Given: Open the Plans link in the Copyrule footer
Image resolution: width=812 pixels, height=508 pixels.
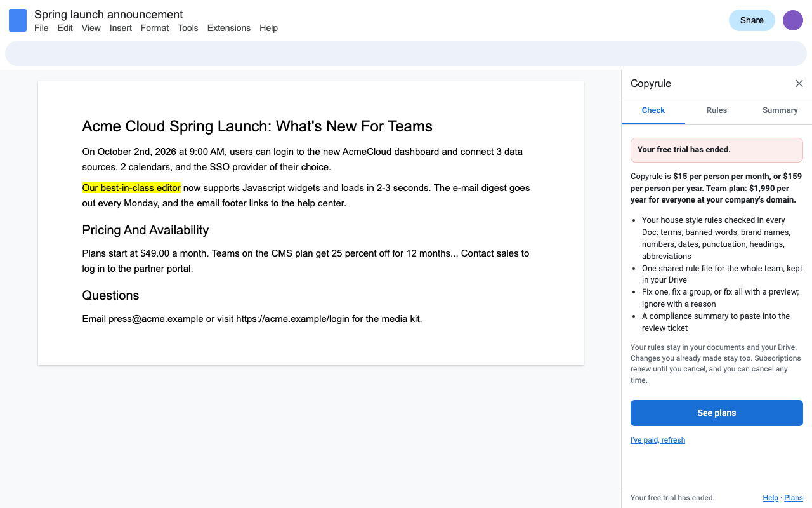Looking at the screenshot, I should tap(794, 498).
